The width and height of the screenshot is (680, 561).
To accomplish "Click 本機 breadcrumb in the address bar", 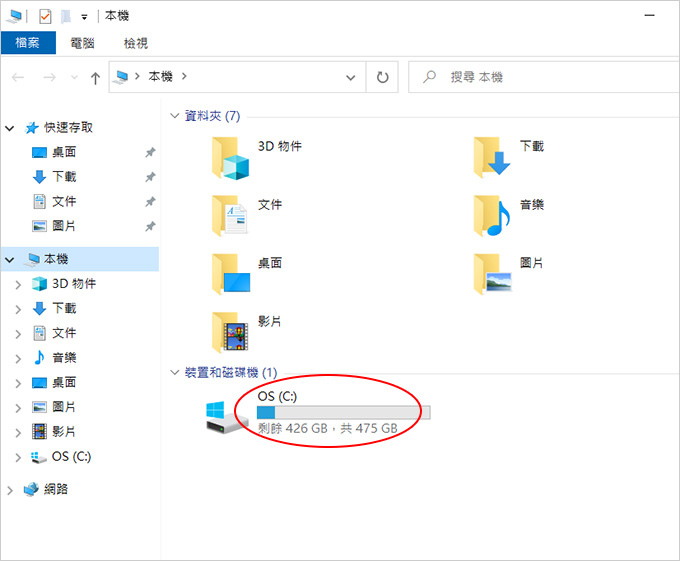I will click(x=160, y=77).
